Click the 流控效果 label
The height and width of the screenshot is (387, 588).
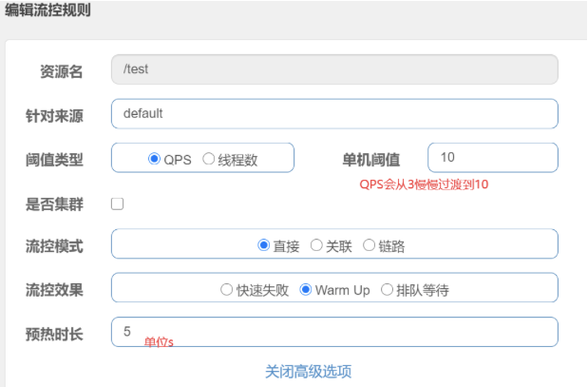click(54, 290)
